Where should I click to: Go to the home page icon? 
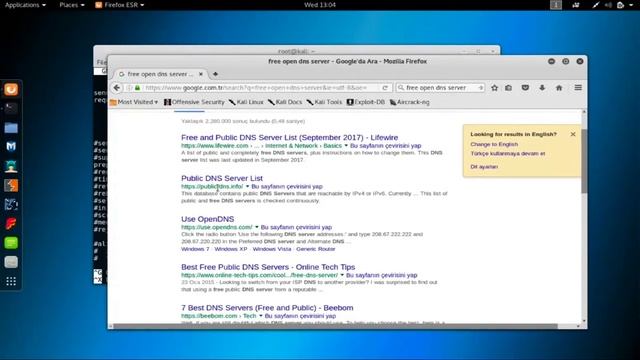pyautogui.click(x=559, y=88)
